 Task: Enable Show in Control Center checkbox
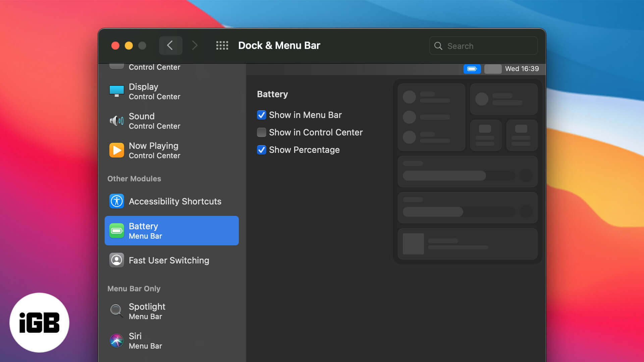click(262, 132)
